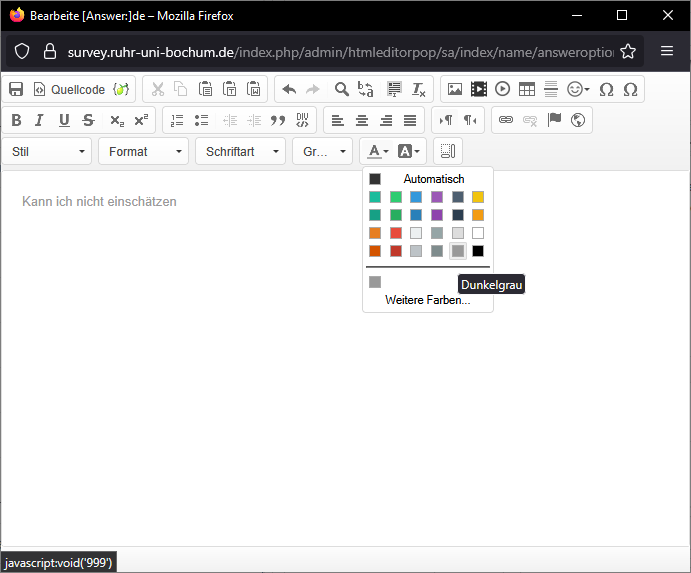691x573 pixels.
Task: Insert a bulleted list
Action: (x=201, y=120)
